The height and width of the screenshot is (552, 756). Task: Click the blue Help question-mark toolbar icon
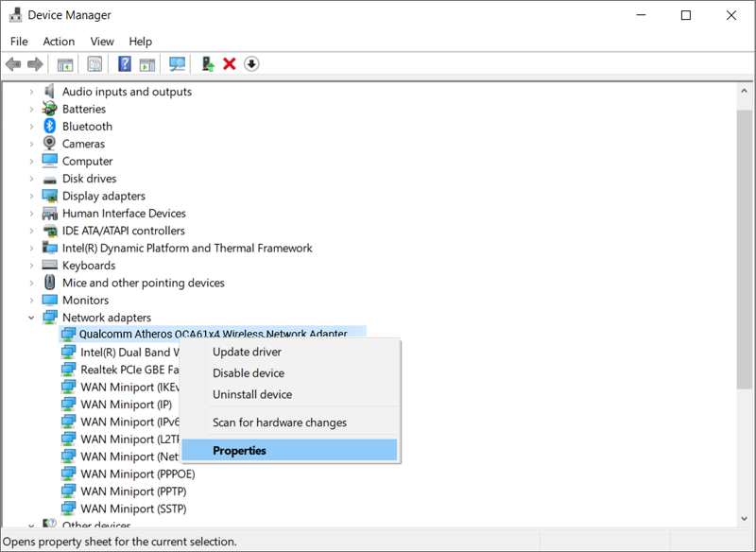coord(125,64)
